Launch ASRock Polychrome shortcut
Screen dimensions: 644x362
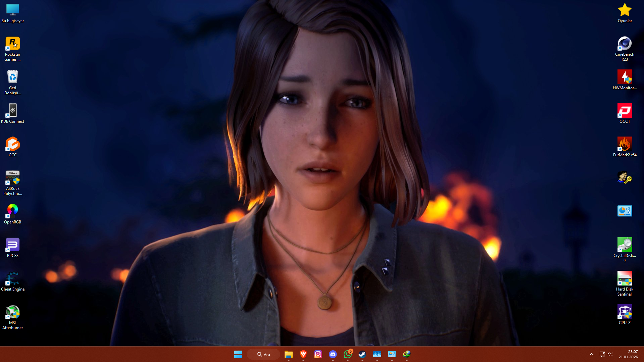pos(12,183)
